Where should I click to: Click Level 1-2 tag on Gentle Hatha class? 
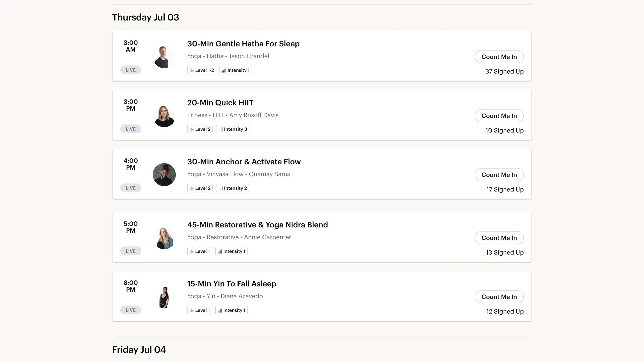[201, 70]
